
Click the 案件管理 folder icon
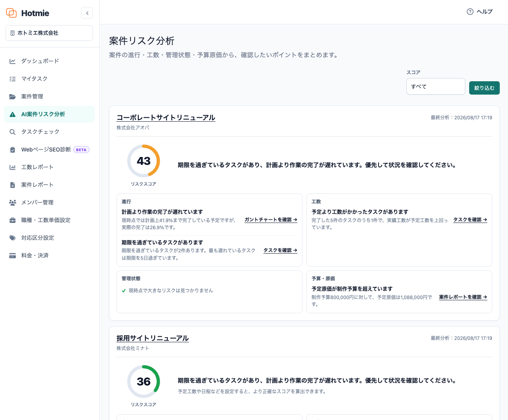pos(13,97)
